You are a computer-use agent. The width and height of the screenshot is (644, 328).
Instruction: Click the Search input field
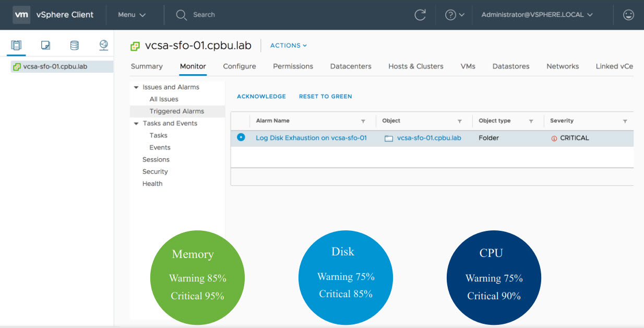[204, 15]
